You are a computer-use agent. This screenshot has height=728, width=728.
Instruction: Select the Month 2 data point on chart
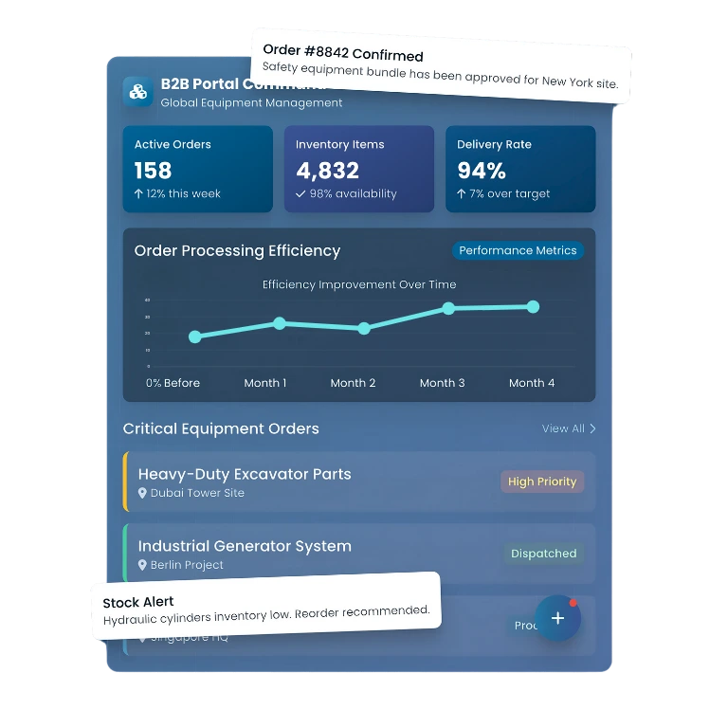364,328
